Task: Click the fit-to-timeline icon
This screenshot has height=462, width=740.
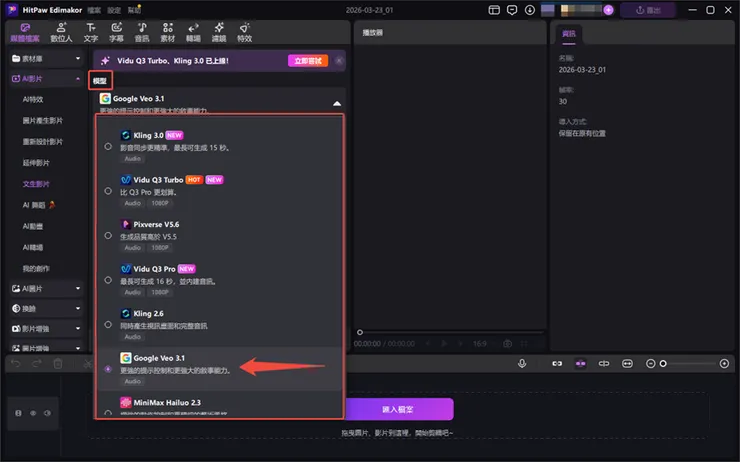Action: [627, 363]
